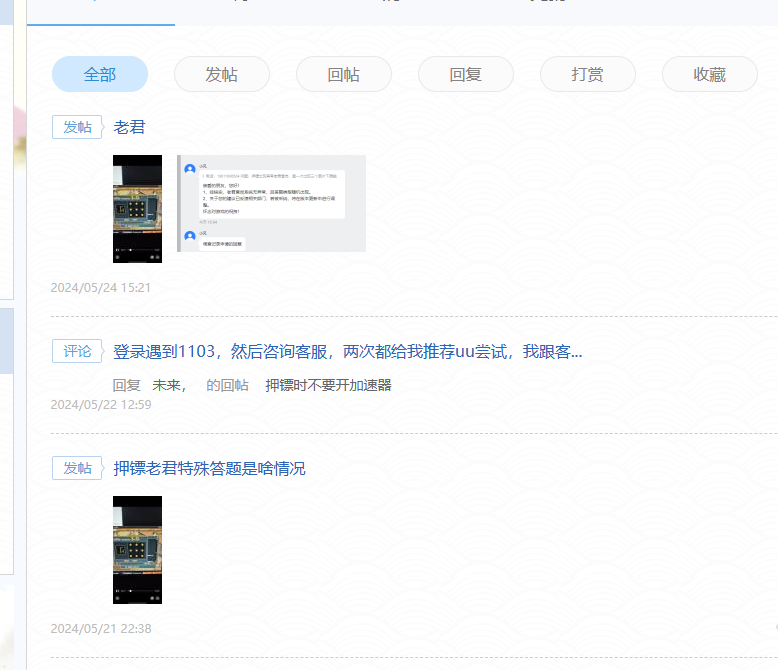Click the 发帖 tag beside 老君
Screen dimensions: 778x670
pyautogui.click(x=77, y=127)
